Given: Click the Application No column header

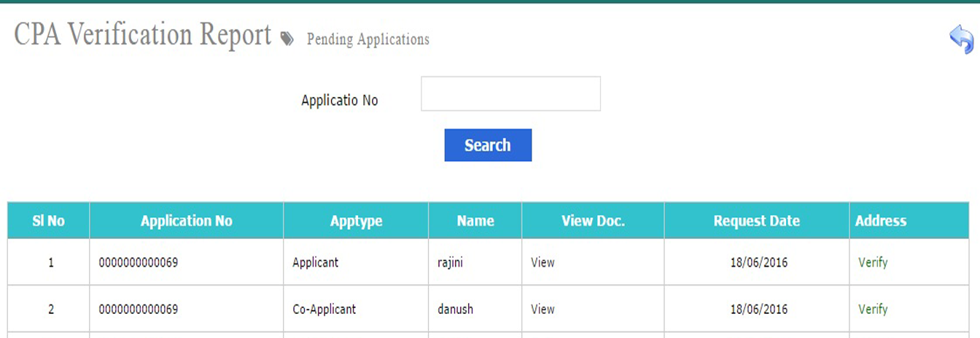Looking at the screenshot, I should tap(187, 221).
